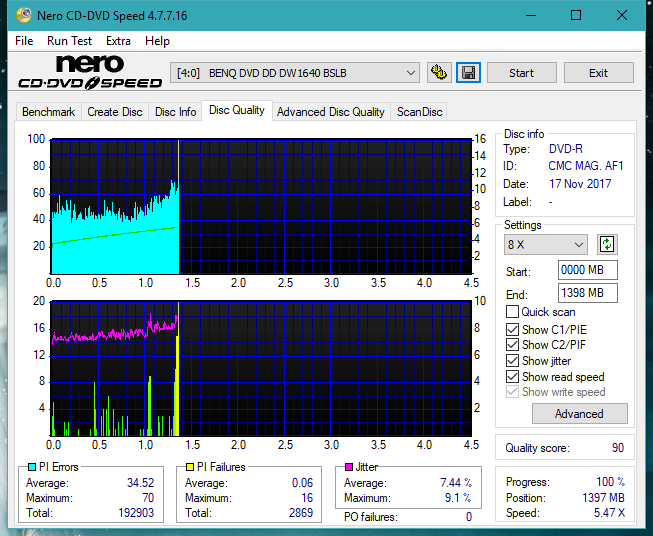Screen dimensions: 653x536
Task: Click the Start button
Action: (521, 73)
